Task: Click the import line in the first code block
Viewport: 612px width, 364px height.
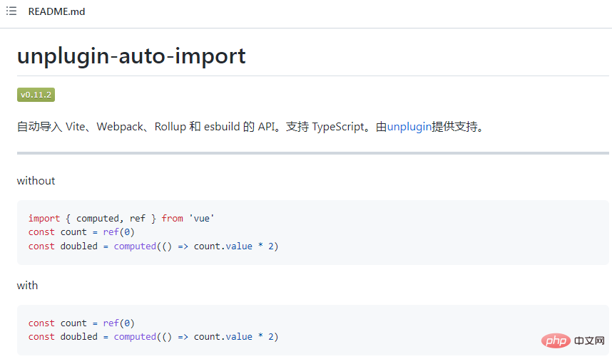Action: pyautogui.click(x=121, y=218)
